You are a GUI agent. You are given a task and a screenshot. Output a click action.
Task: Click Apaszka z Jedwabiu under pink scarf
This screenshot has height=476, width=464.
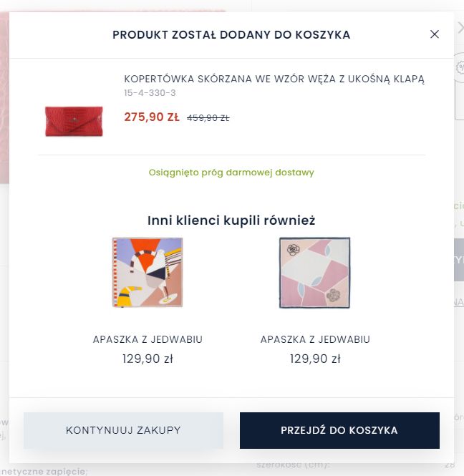coord(315,339)
